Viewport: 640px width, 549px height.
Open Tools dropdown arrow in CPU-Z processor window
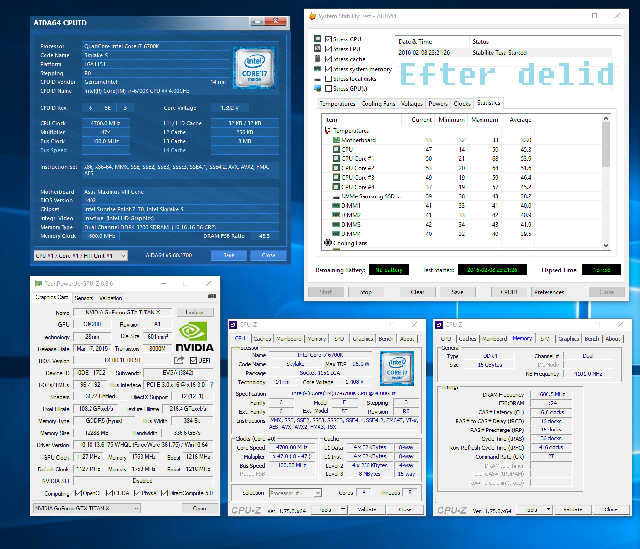click(343, 509)
